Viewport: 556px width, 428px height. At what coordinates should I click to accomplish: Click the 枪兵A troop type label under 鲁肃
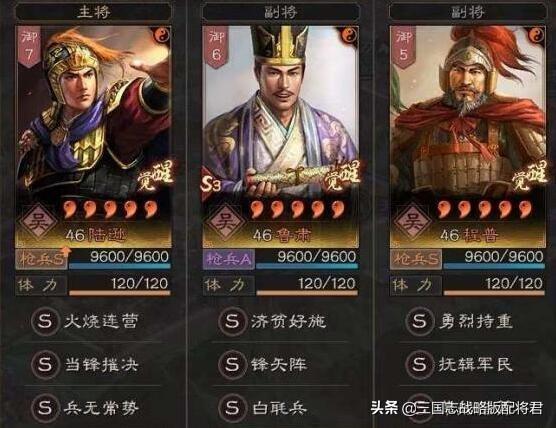[229, 260]
